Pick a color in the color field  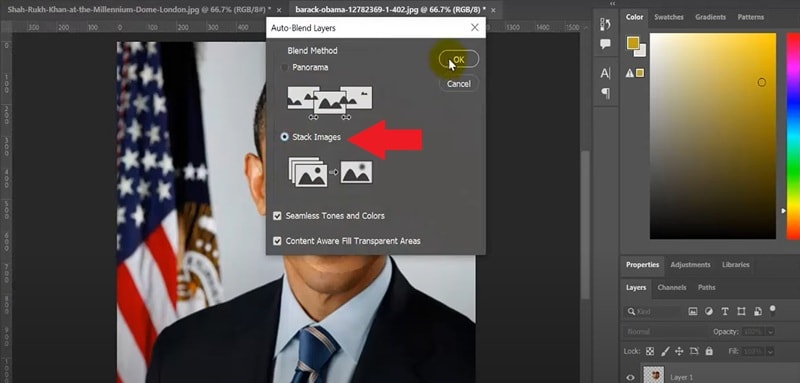713,136
